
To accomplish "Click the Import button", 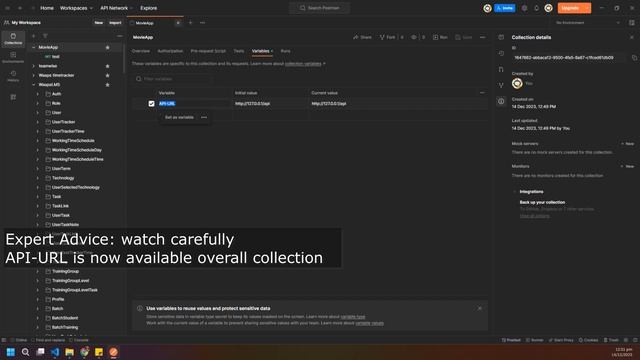I will [x=115, y=23].
